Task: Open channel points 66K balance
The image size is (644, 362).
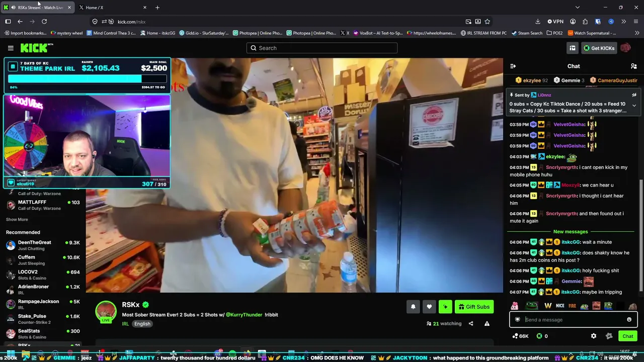Action: pyautogui.click(x=520, y=336)
